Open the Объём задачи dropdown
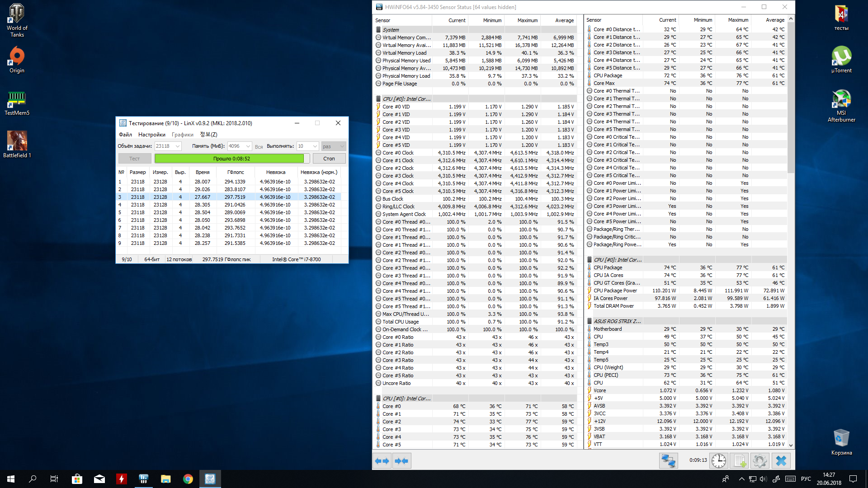868x488 pixels. click(178, 146)
